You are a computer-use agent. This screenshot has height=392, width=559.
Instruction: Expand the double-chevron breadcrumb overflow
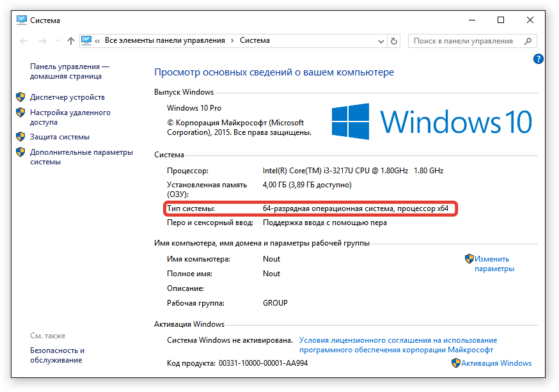click(x=97, y=41)
